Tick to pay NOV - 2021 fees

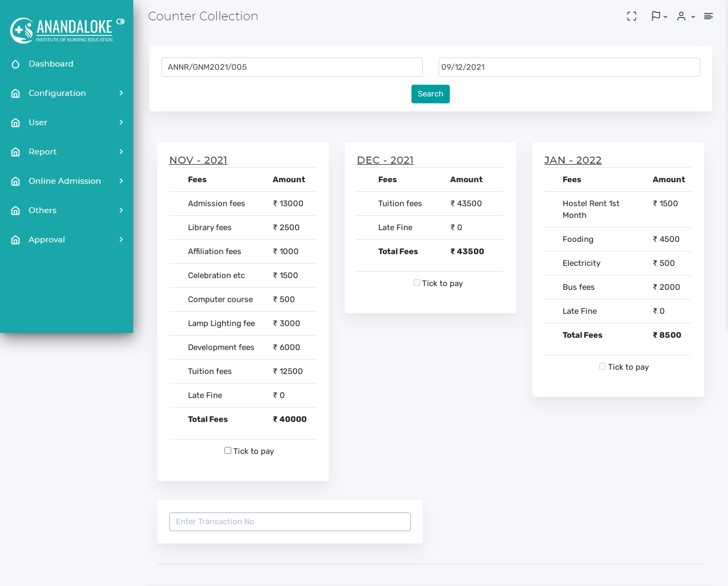tap(228, 451)
